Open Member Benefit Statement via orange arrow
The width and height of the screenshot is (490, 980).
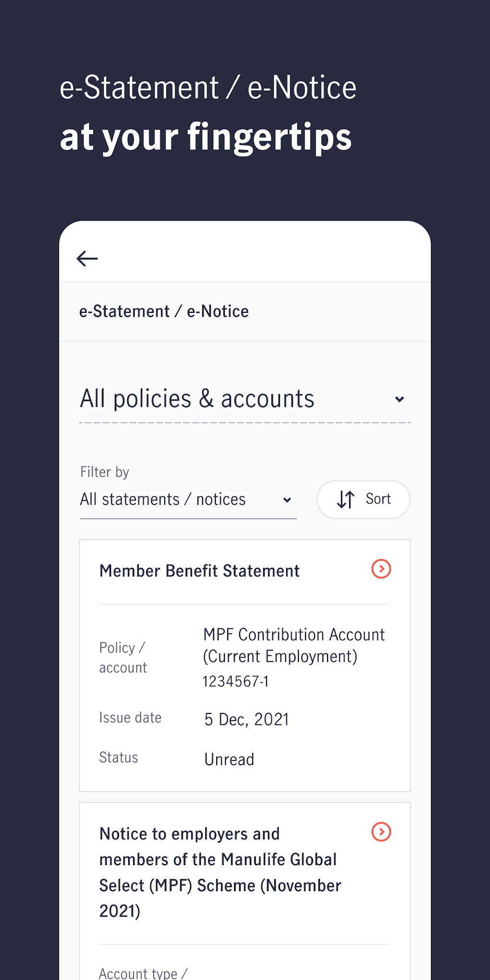pyautogui.click(x=381, y=569)
